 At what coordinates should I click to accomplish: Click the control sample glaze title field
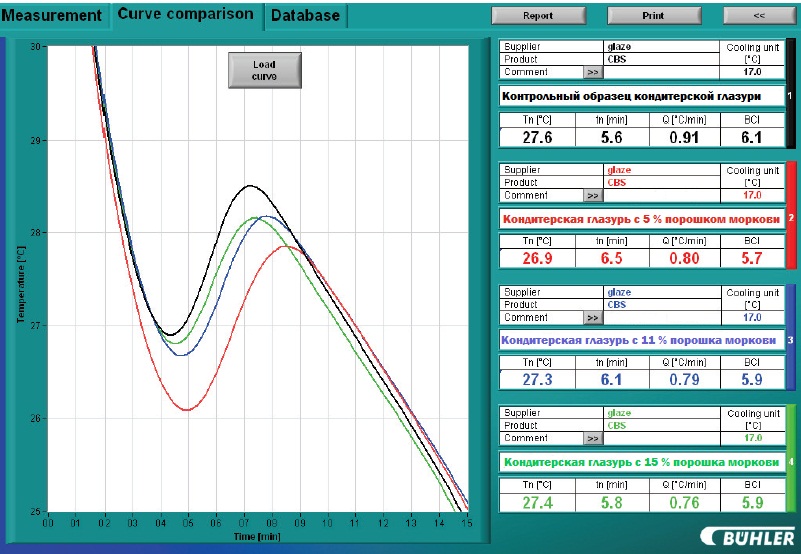[x=641, y=96]
